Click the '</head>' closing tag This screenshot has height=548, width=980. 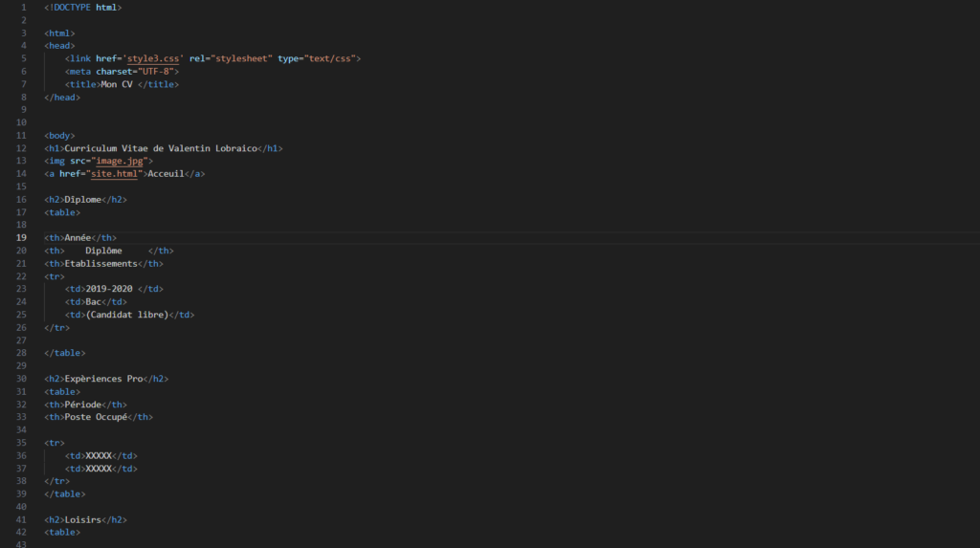pyautogui.click(x=62, y=98)
